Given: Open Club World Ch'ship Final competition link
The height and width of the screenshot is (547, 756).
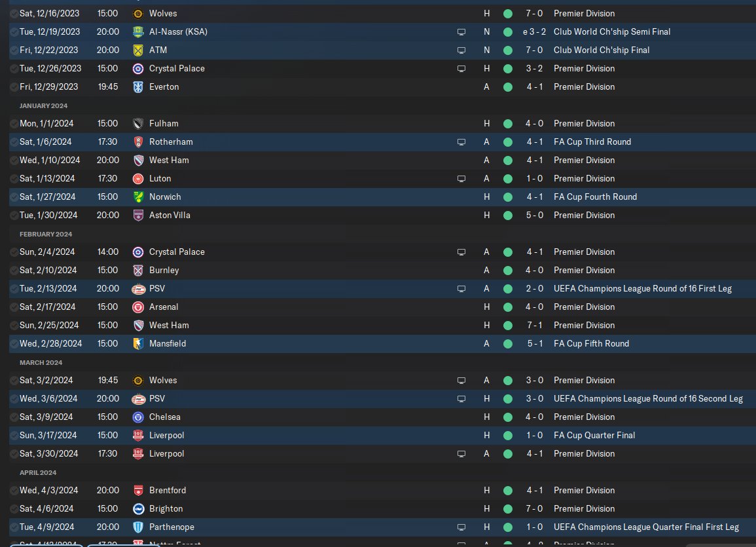Looking at the screenshot, I should click(x=601, y=50).
